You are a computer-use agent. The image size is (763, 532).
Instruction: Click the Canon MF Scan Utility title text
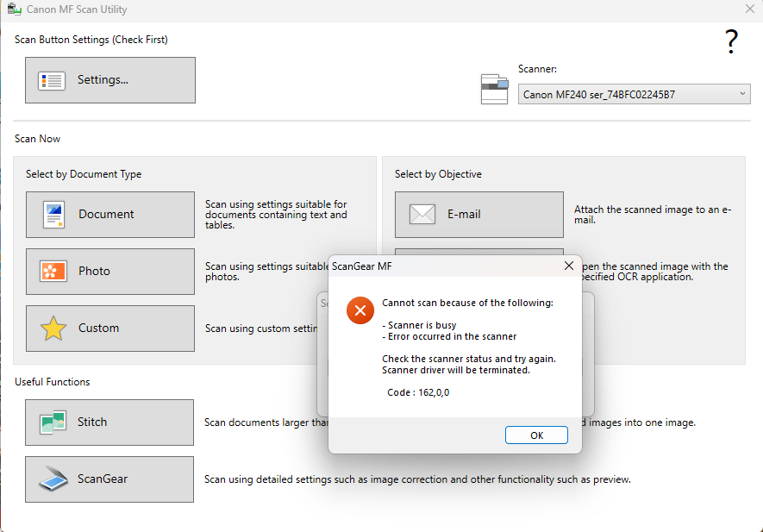coord(77,9)
